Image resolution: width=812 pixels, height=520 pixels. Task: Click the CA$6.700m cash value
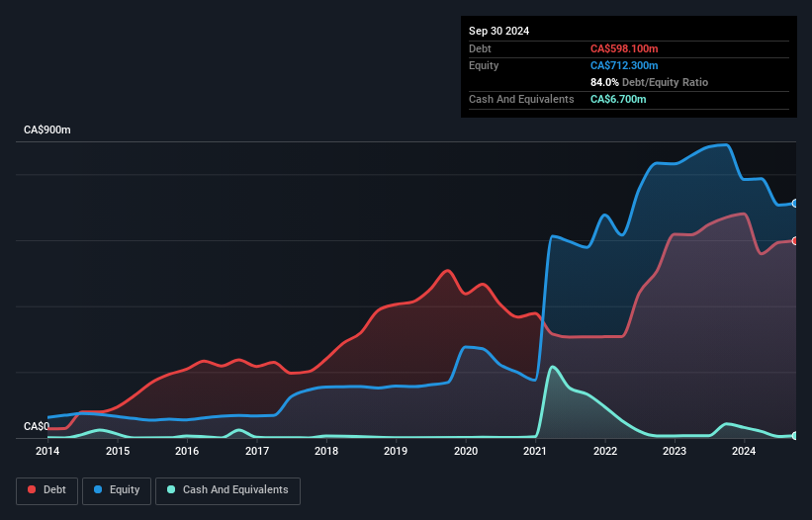click(x=618, y=99)
